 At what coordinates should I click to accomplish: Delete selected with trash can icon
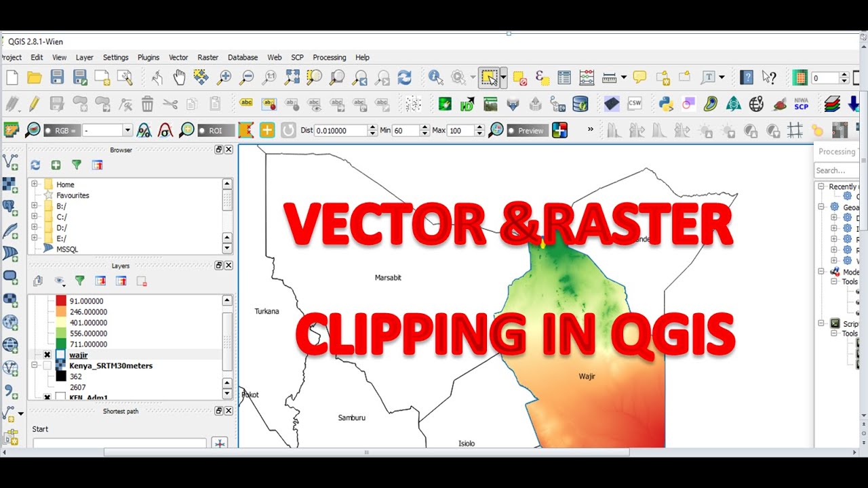147,104
